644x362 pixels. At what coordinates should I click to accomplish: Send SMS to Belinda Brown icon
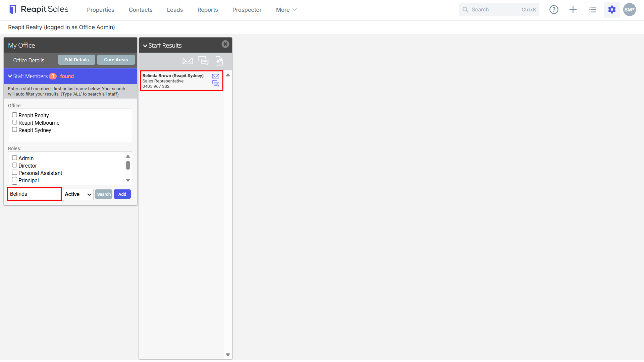tap(216, 83)
